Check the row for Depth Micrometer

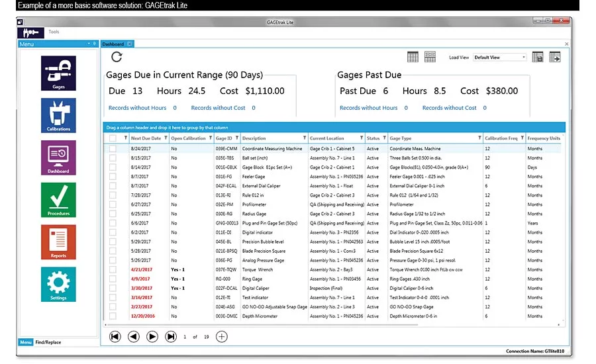coord(113,316)
